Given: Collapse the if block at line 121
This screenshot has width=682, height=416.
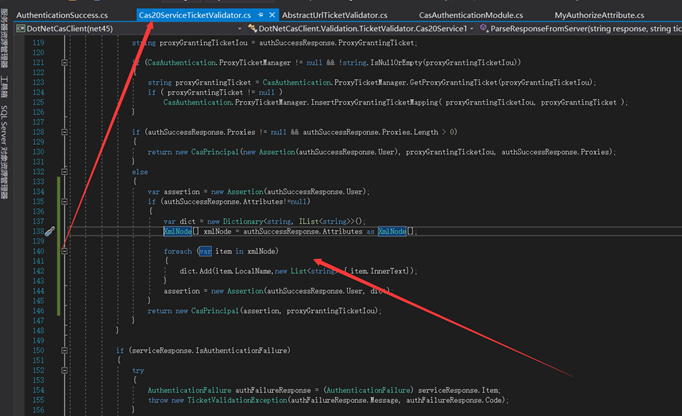Looking at the screenshot, I should point(64,63).
